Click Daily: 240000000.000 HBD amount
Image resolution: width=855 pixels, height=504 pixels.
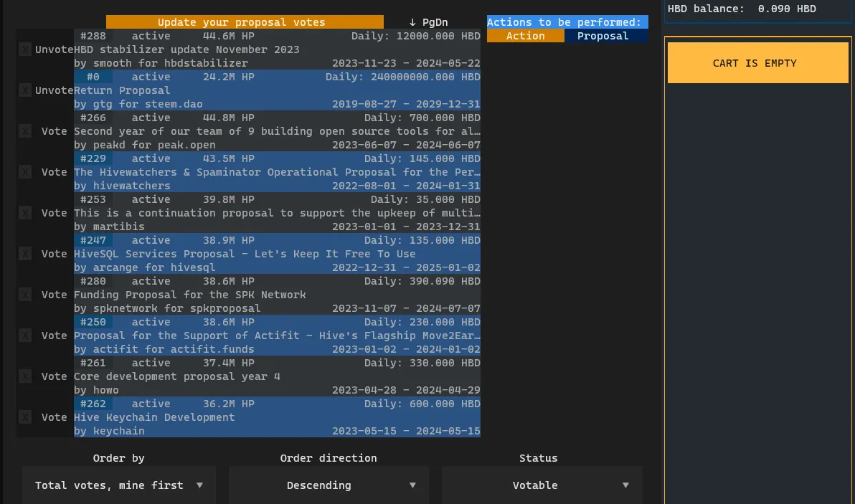(403, 77)
